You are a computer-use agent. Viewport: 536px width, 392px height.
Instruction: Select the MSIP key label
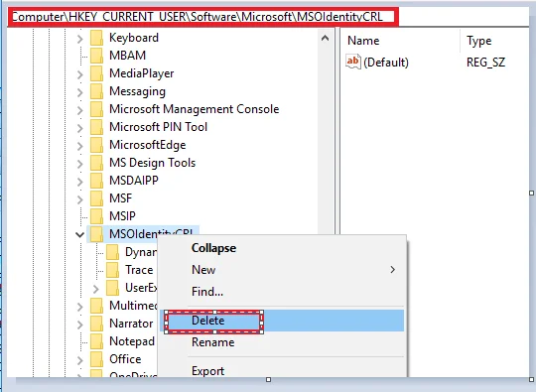[x=122, y=216]
